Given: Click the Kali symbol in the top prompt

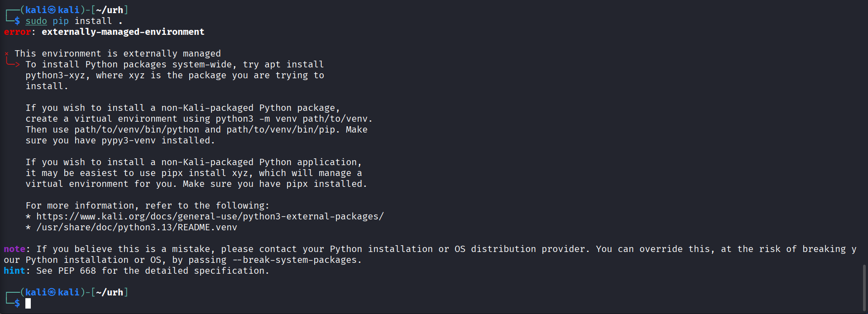Looking at the screenshot, I should pos(52,10).
